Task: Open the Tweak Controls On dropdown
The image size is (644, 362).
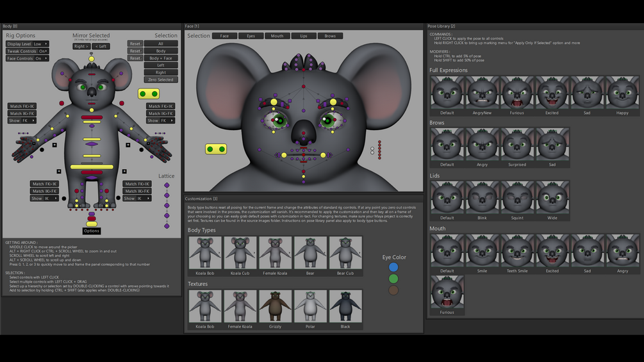Action: tap(43, 51)
